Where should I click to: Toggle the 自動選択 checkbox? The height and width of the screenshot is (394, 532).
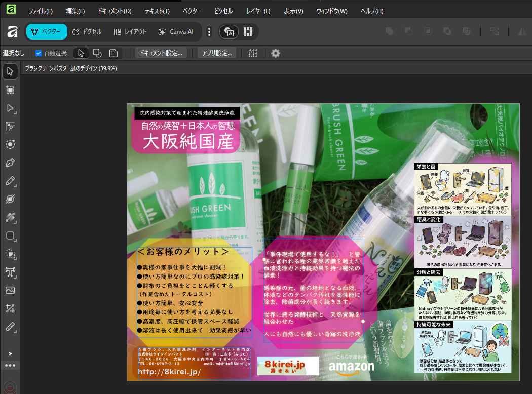click(x=39, y=53)
